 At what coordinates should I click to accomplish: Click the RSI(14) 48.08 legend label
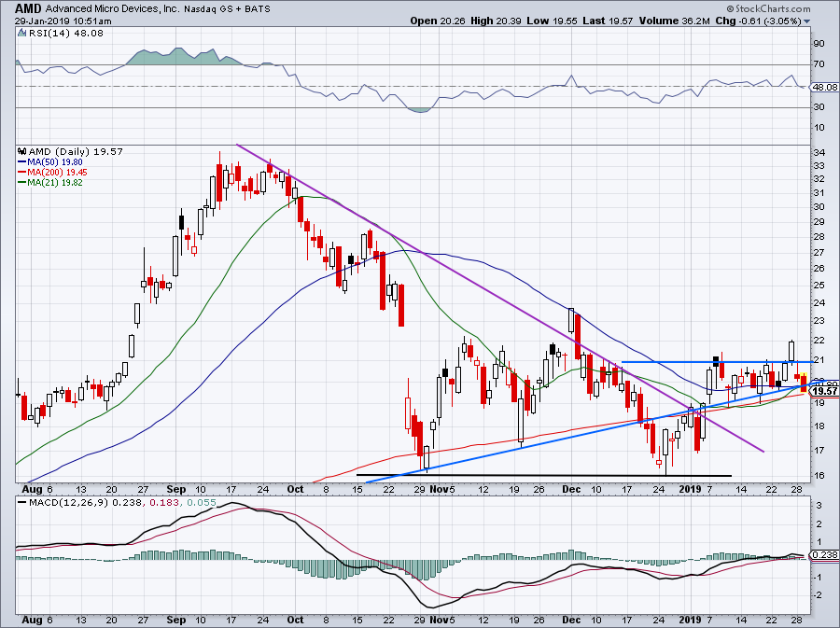(x=66, y=34)
